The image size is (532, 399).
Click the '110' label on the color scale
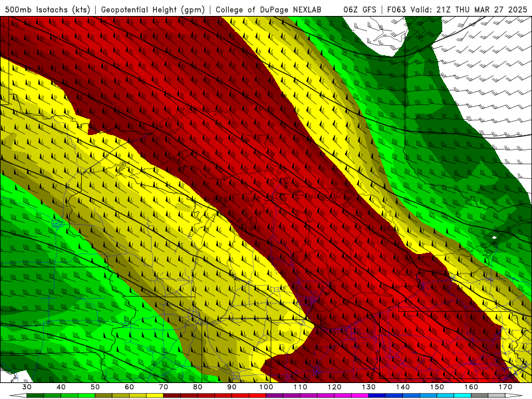coord(301,387)
